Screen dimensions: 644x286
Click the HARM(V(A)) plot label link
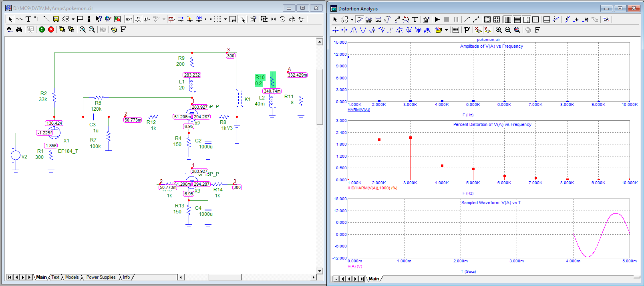click(358, 110)
